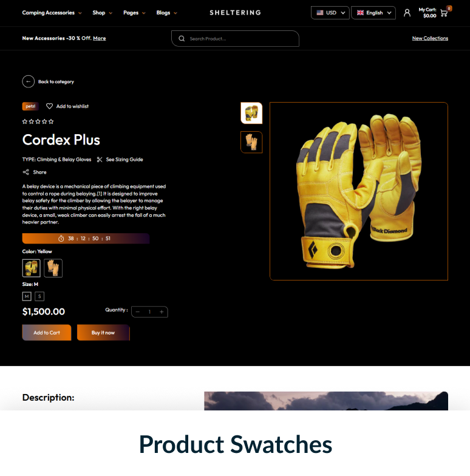Open the user account icon
Screen dimensions: 470x476
(407, 13)
